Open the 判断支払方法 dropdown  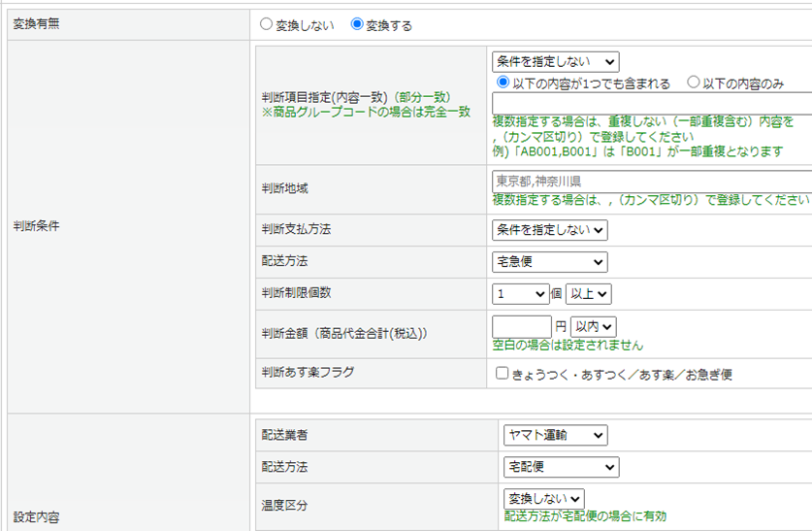(549, 230)
